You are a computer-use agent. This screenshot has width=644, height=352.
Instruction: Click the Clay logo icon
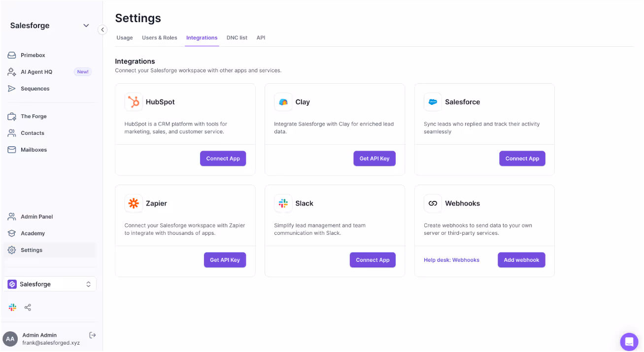[x=283, y=102]
